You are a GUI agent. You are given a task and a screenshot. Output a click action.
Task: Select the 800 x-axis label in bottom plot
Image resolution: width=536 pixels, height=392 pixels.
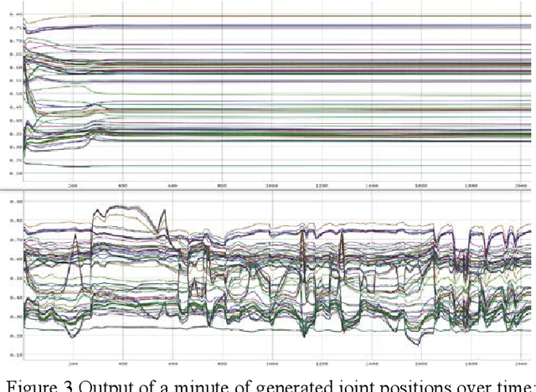[x=222, y=364]
